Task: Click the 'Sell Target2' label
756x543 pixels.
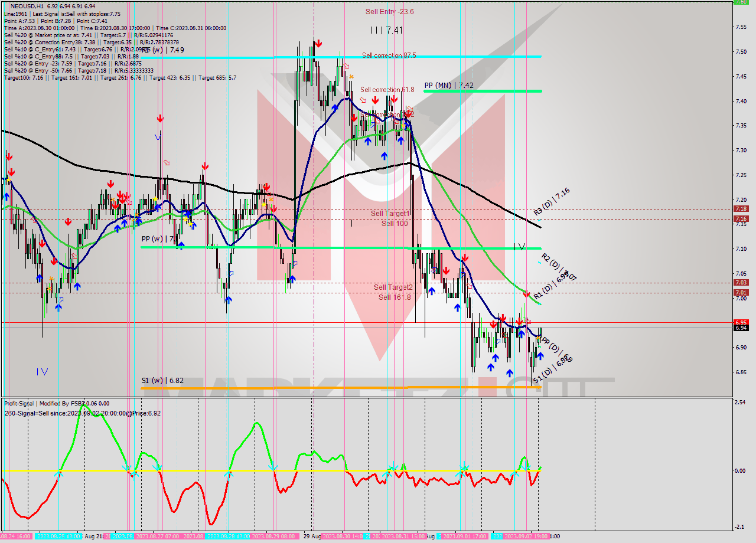Action: coord(393,287)
